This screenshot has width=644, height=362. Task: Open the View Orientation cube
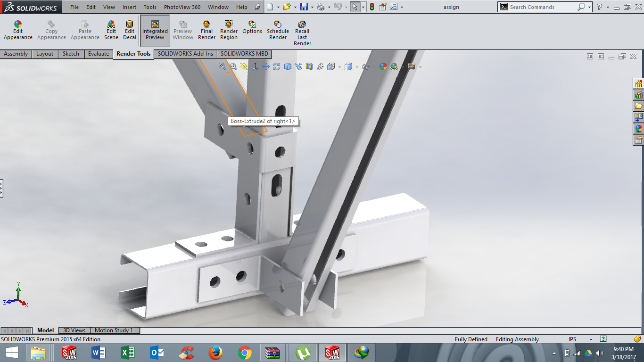click(331, 66)
